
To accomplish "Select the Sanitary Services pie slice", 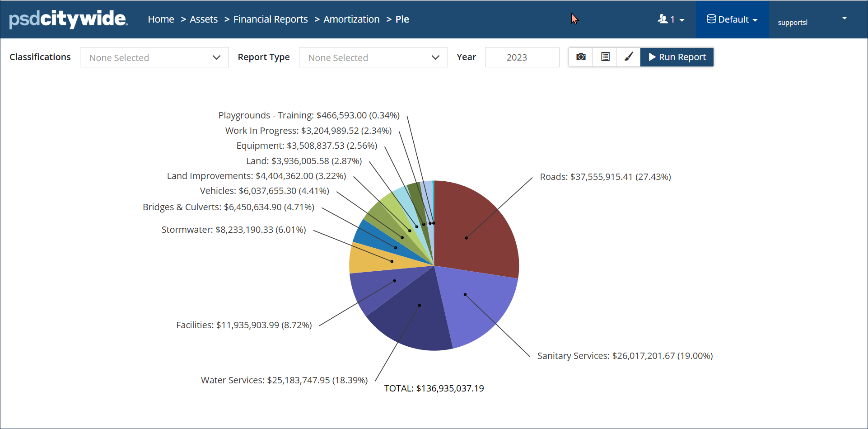I will click(479, 303).
